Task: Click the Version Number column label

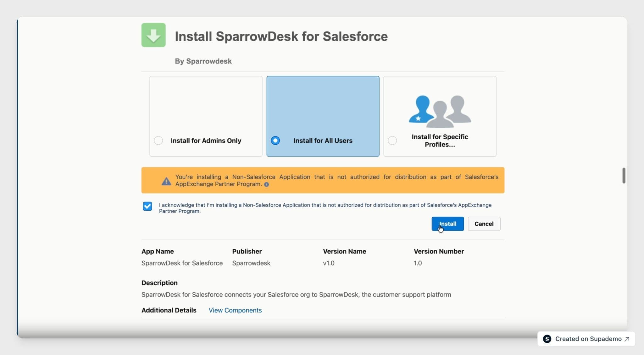Action: pyautogui.click(x=439, y=251)
